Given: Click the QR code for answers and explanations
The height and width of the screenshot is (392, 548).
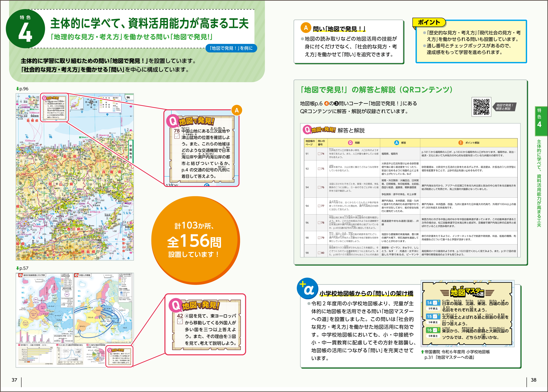Looking at the screenshot, I should (481, 107).
